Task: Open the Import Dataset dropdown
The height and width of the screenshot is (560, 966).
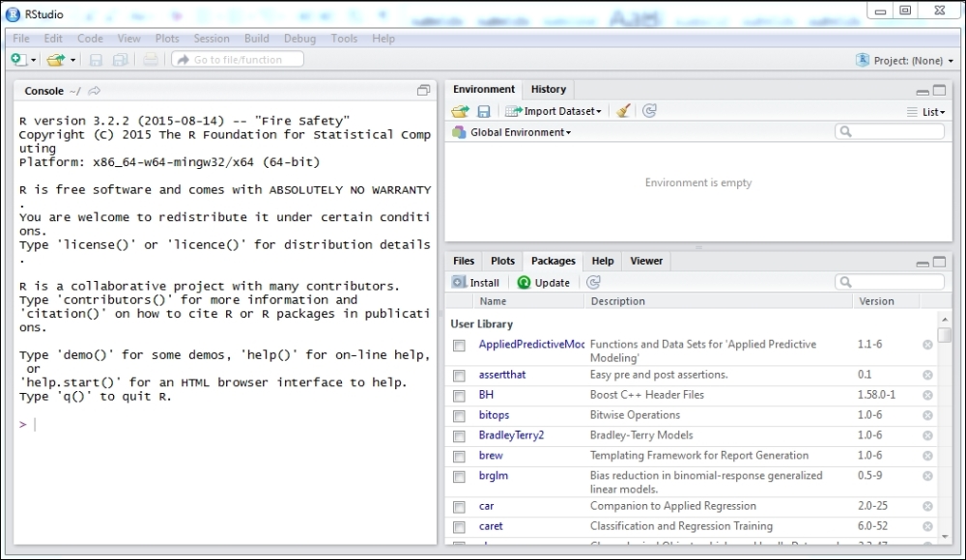Action: tap(554, 111)
